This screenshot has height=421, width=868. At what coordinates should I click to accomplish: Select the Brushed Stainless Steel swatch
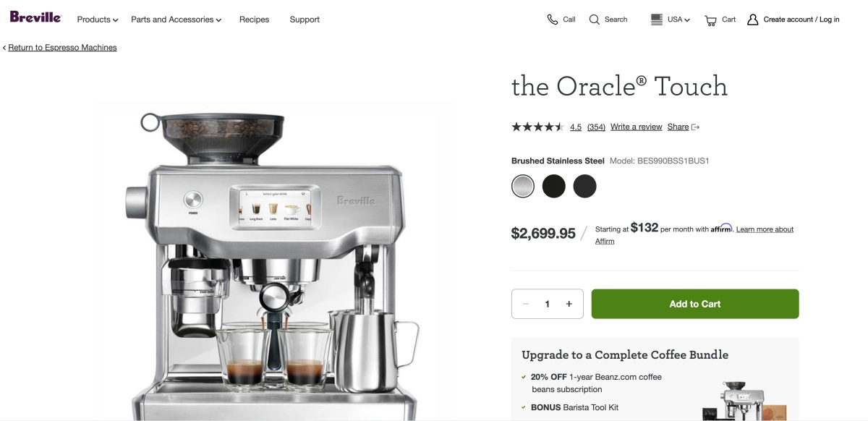click(523, 187)
